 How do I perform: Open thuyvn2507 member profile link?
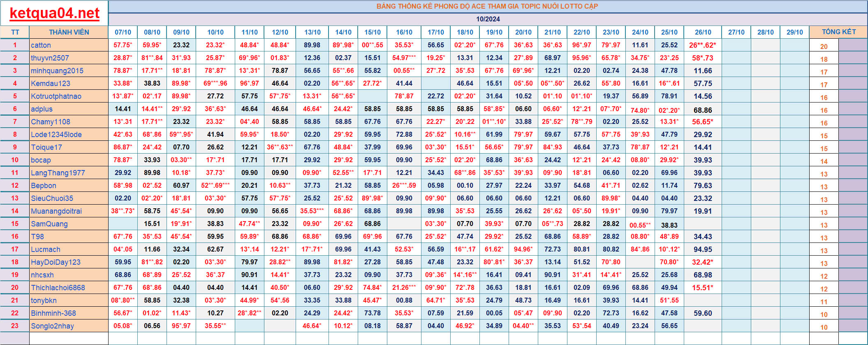[x=50, y=58]
